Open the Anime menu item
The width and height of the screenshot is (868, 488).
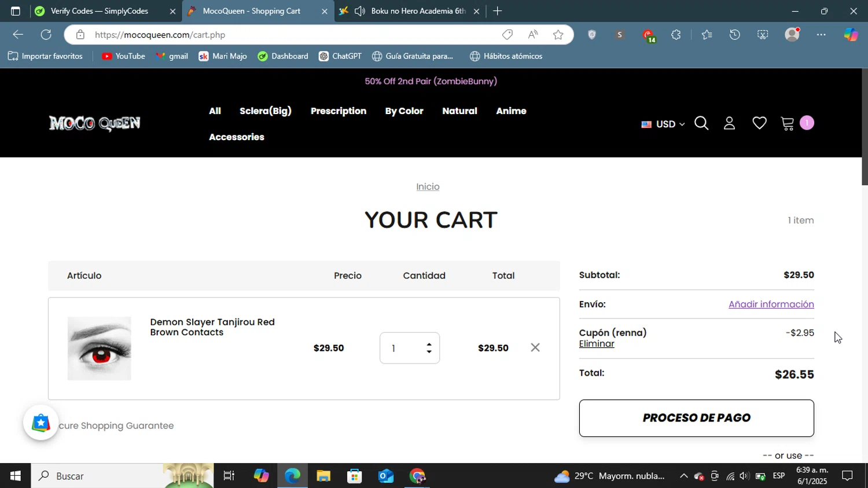tap(512, 111)
